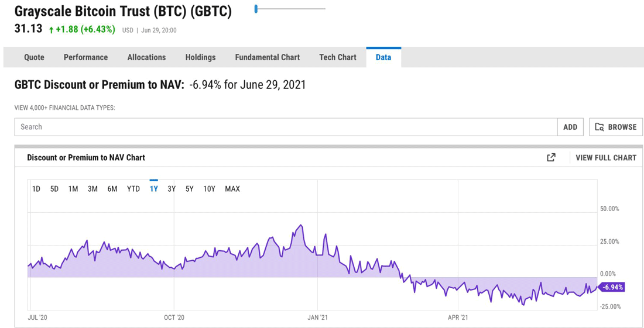Screen dimensions: 644x328
Task: Click the +1.88 (+6.43%) change value
Action: tap(82, 29)
